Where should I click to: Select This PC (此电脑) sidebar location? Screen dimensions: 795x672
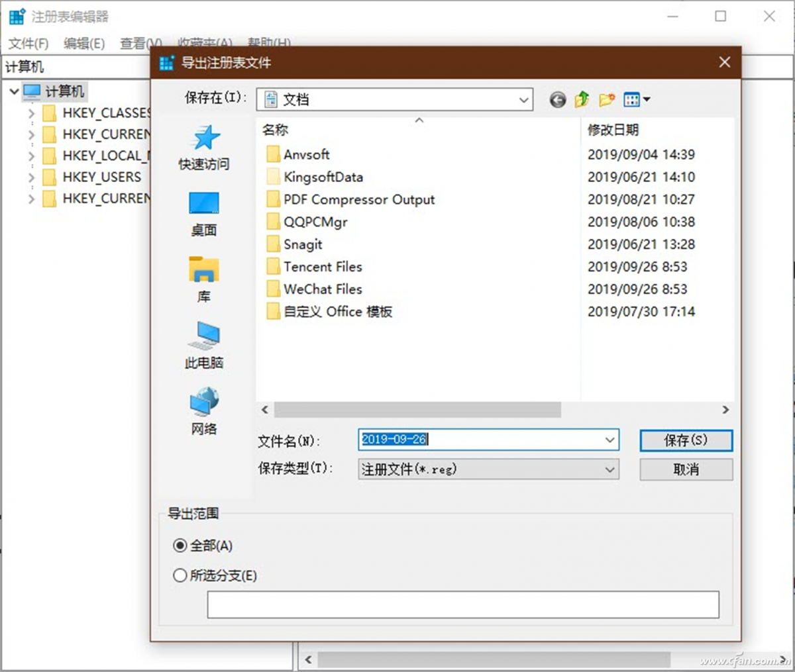(204, 346)
